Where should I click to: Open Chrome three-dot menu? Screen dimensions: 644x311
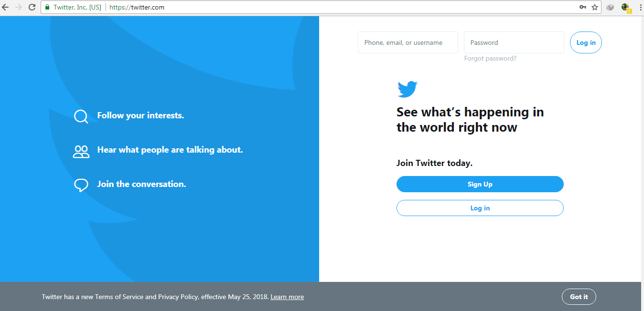point(640,7)
